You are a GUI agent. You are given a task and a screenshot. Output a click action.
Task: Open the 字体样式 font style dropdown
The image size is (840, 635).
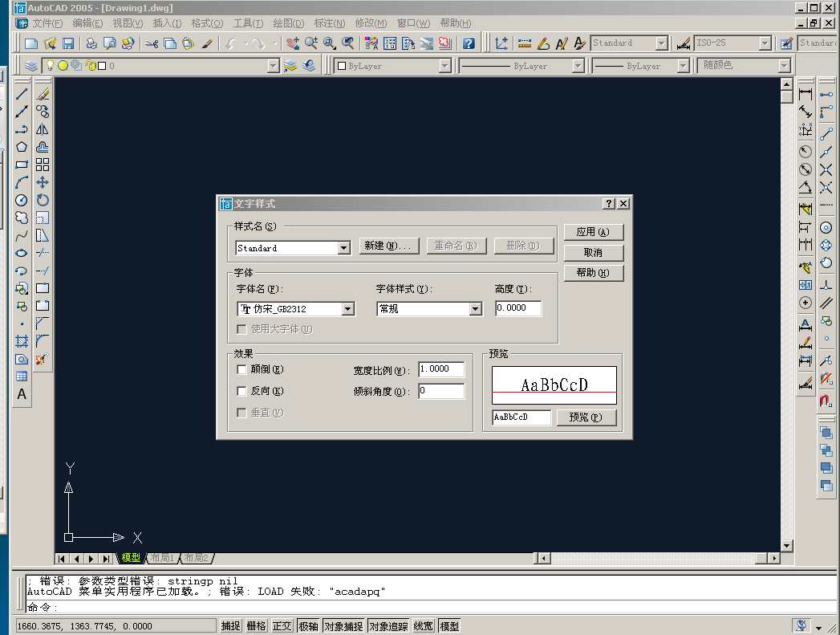coord(475,308)
